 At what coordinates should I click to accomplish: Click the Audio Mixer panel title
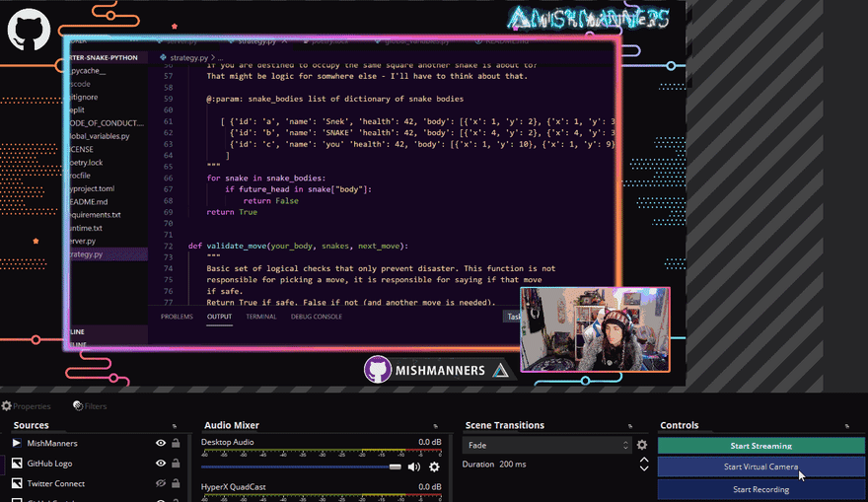tap(232, 425)
